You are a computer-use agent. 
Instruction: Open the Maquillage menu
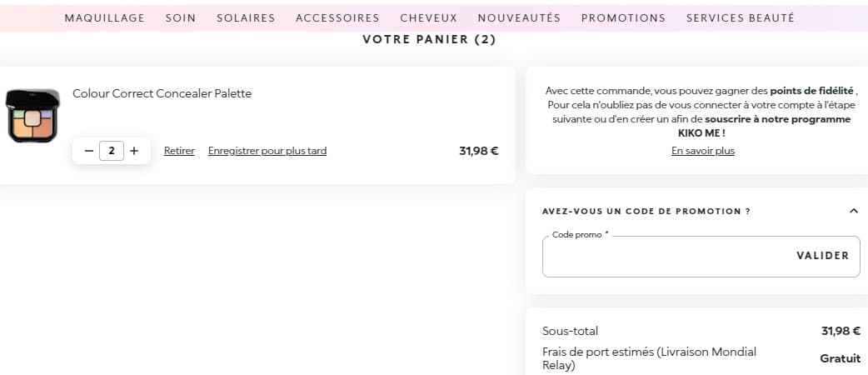click(x=104, y=17)
